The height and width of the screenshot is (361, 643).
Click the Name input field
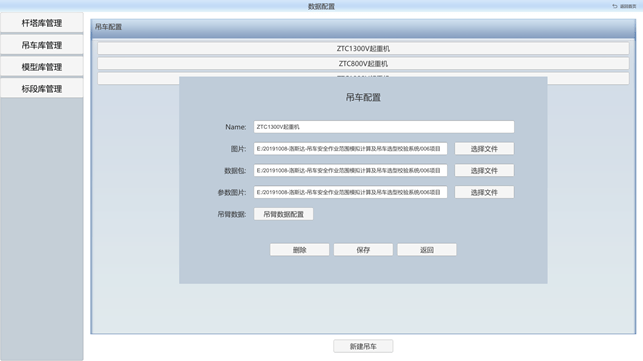[384, 127]
